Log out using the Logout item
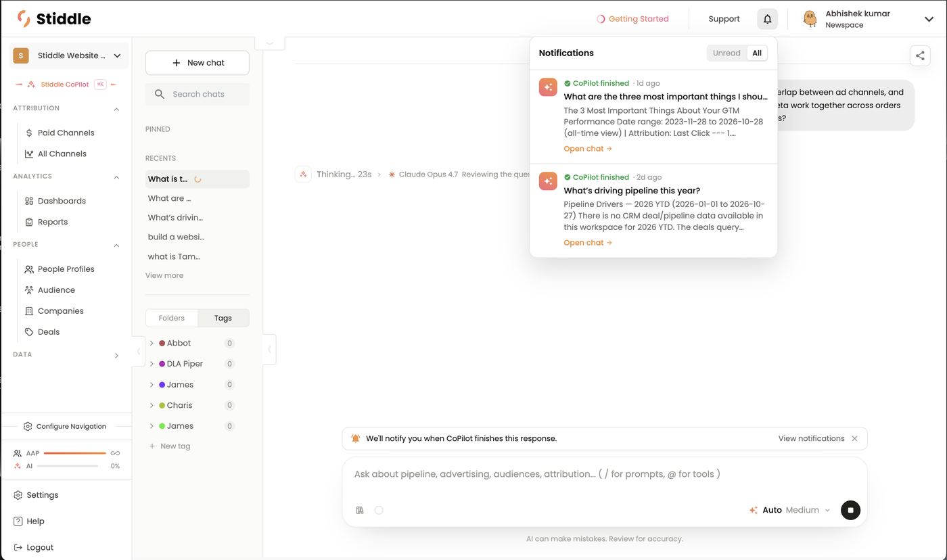Screen dimensions: 947x560 tap(33, 548)
